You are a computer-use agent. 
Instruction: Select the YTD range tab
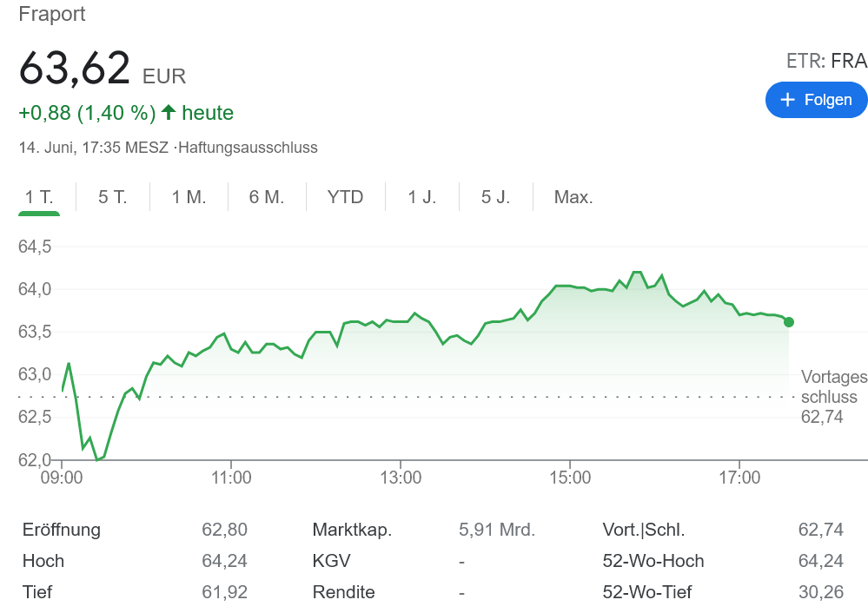point(345,197)
